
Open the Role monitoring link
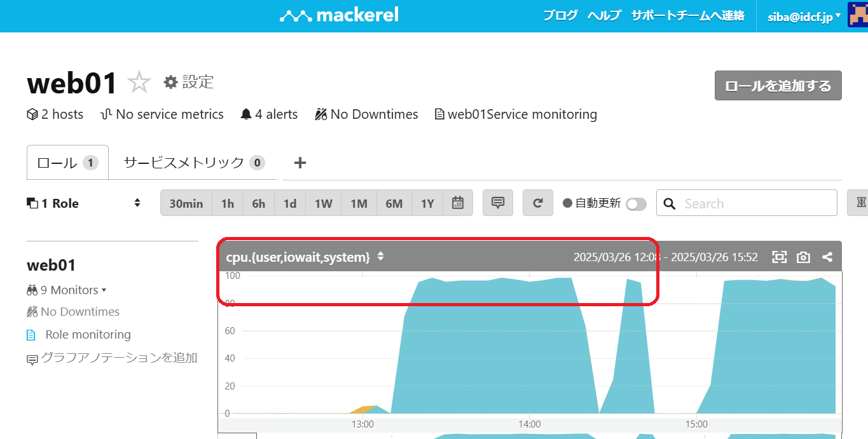pyautogui.click(x=88, y=335)
